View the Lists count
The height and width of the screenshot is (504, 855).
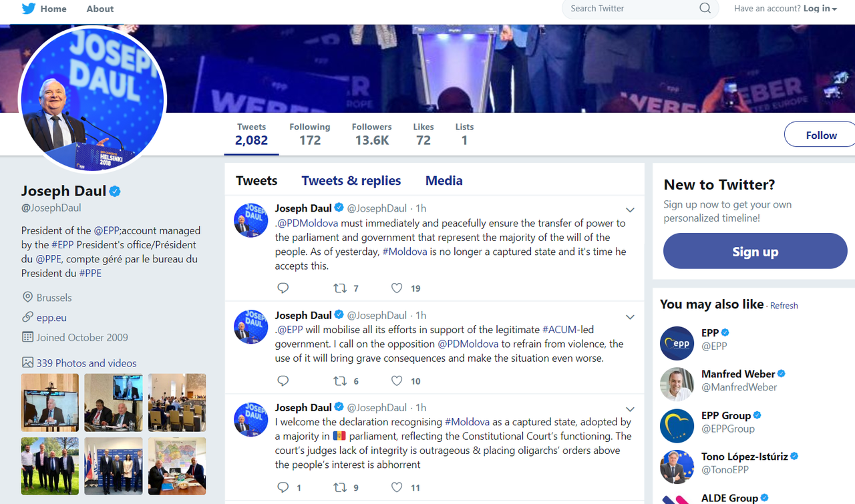point(464,134)
